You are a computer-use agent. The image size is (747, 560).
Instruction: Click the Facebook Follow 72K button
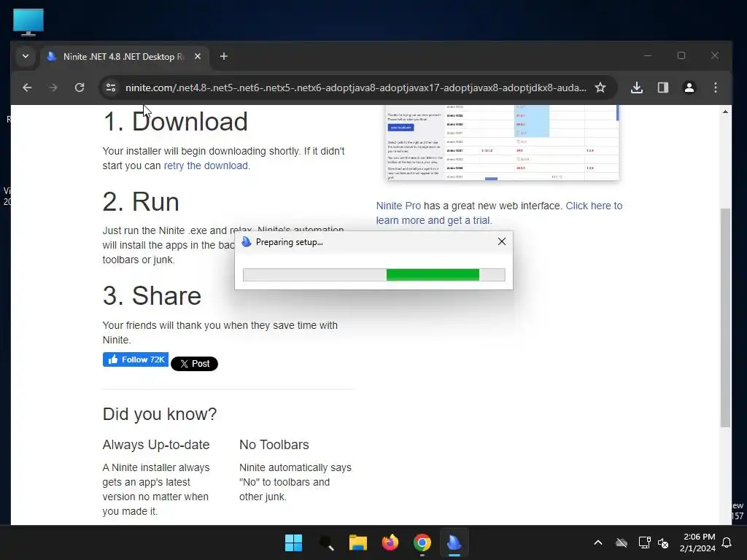point(135,359)
